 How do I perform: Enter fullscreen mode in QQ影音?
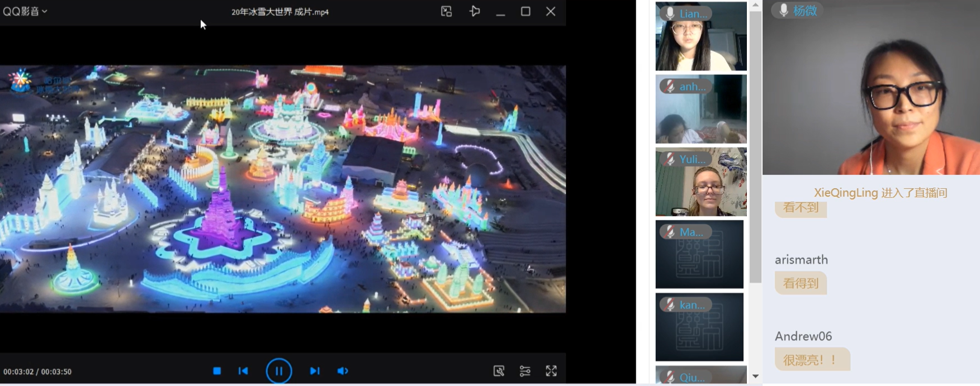point(551,371)
